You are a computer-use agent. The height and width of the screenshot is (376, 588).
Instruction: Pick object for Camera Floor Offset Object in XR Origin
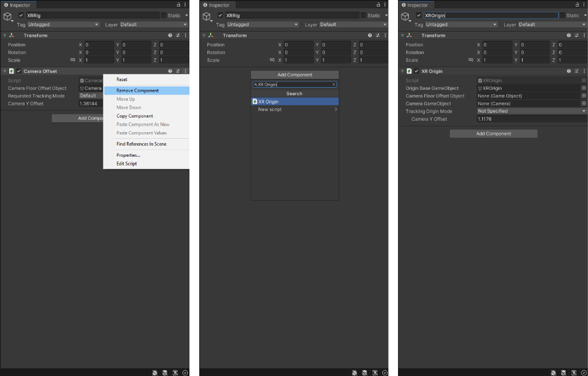point(584,96)
